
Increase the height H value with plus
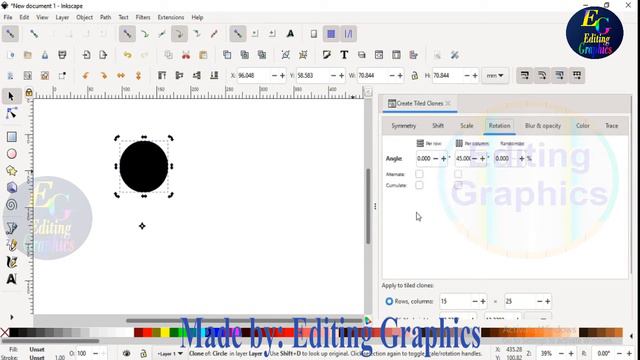click(x=475, y=76)
